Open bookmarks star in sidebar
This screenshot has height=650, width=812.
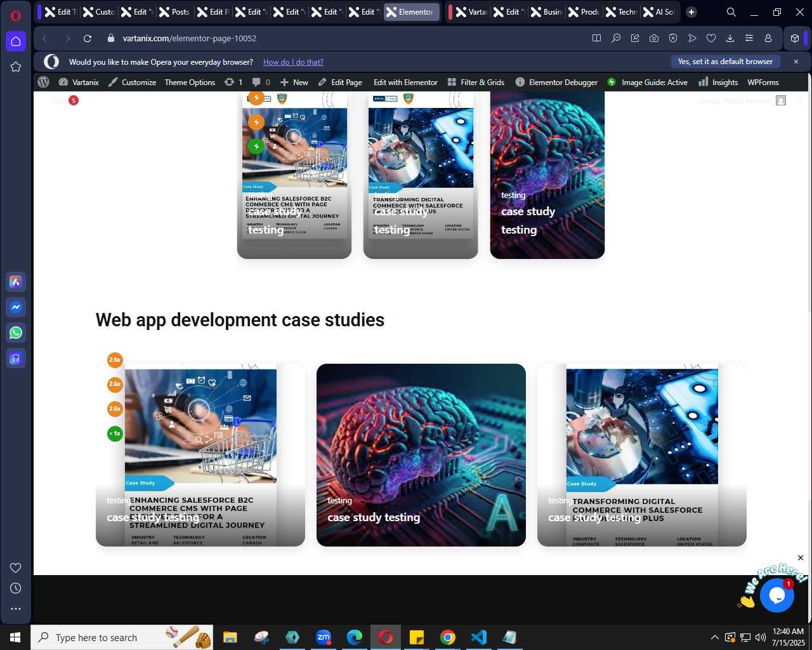click(16, 67)
